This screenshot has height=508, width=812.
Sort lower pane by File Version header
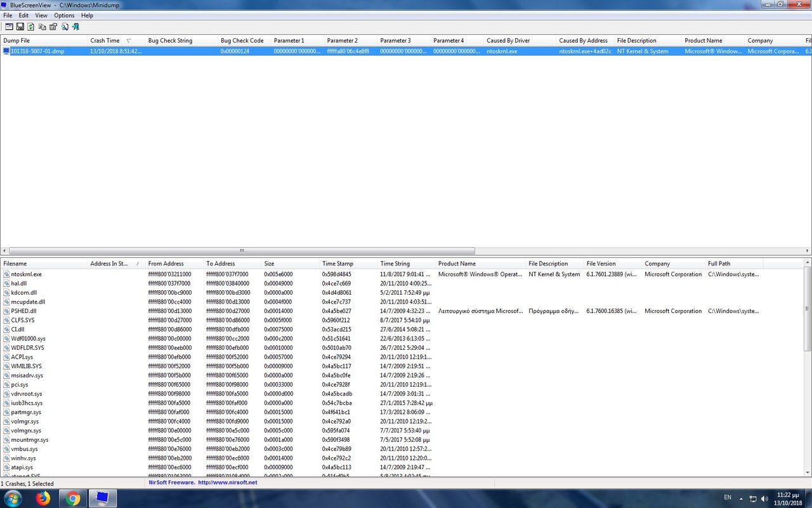click(613, 264)
